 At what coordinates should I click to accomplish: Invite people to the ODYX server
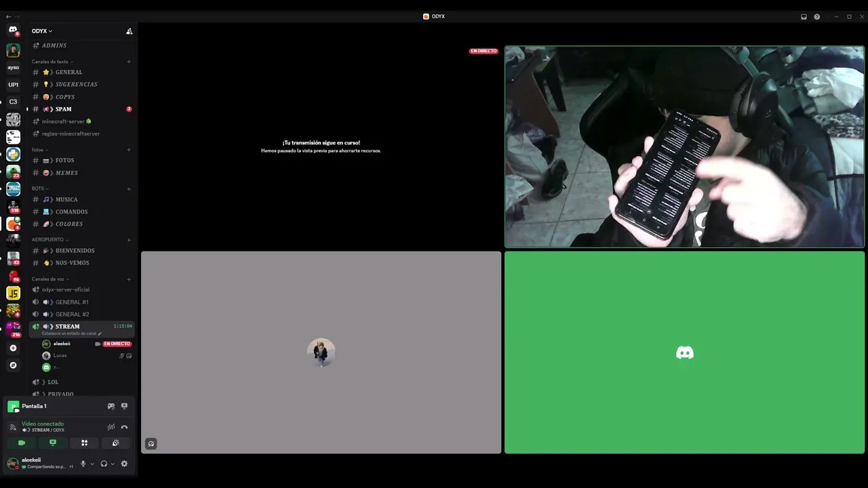point(129,31)
